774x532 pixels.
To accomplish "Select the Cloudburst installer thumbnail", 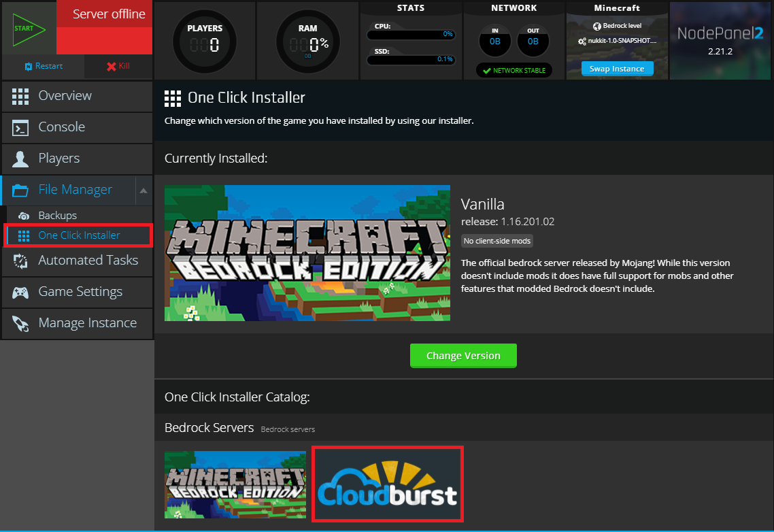I will pyautogui.click(x=387, y=484).
